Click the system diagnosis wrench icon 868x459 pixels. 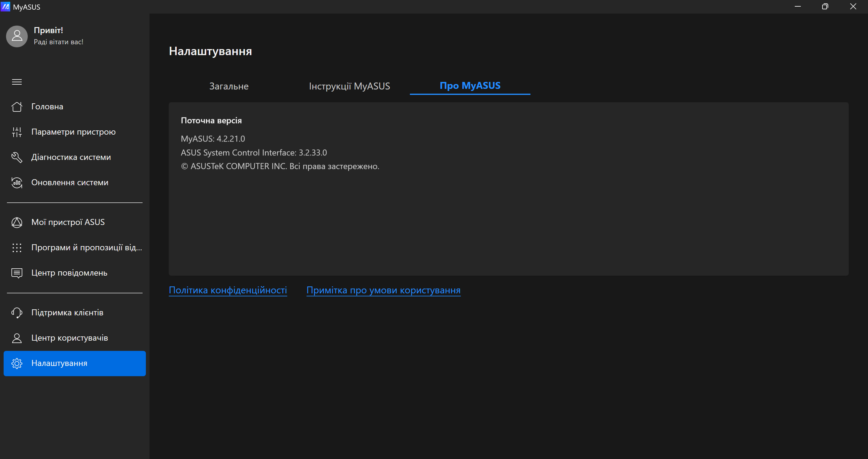(x=17, y=157)
